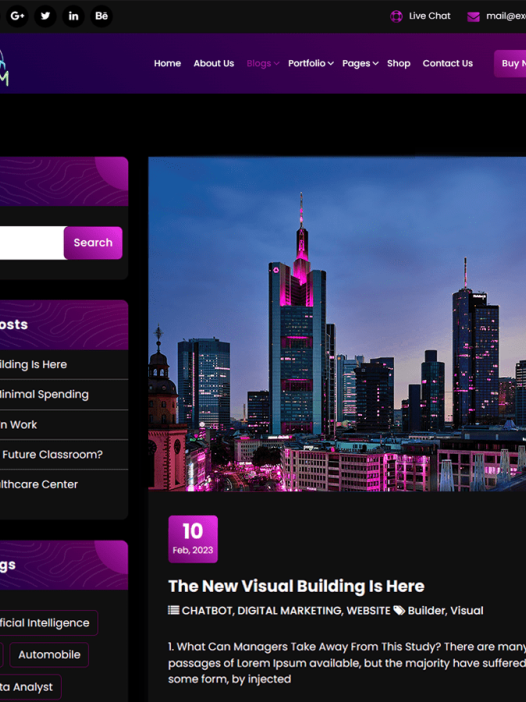Open recent post ending 'n Work'
Viewport: 526px width, 702px height.
[x=18, y=424]
